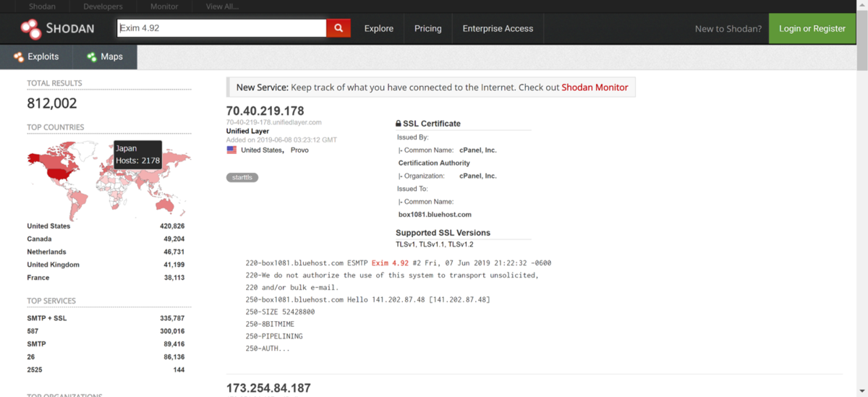Filter by service 26

point(106,357)
